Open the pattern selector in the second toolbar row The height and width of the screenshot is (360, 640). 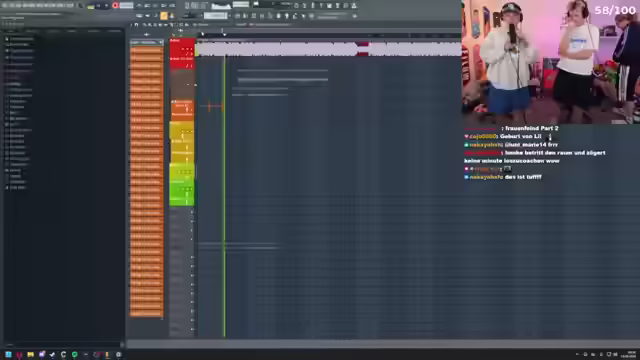pyautogui.click(x=216, y=16)
